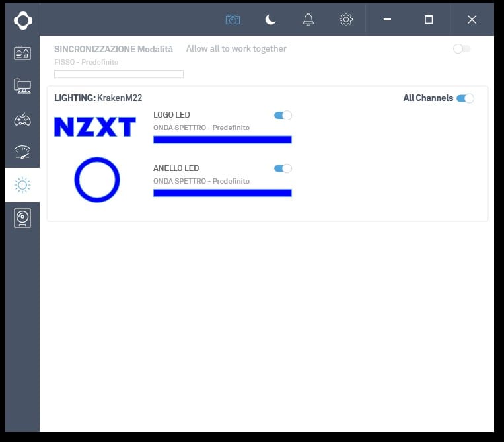Click the LOGO LED label
Image resolution: width=504 pixels, height=442 pixels.
(x=172, y=115)
